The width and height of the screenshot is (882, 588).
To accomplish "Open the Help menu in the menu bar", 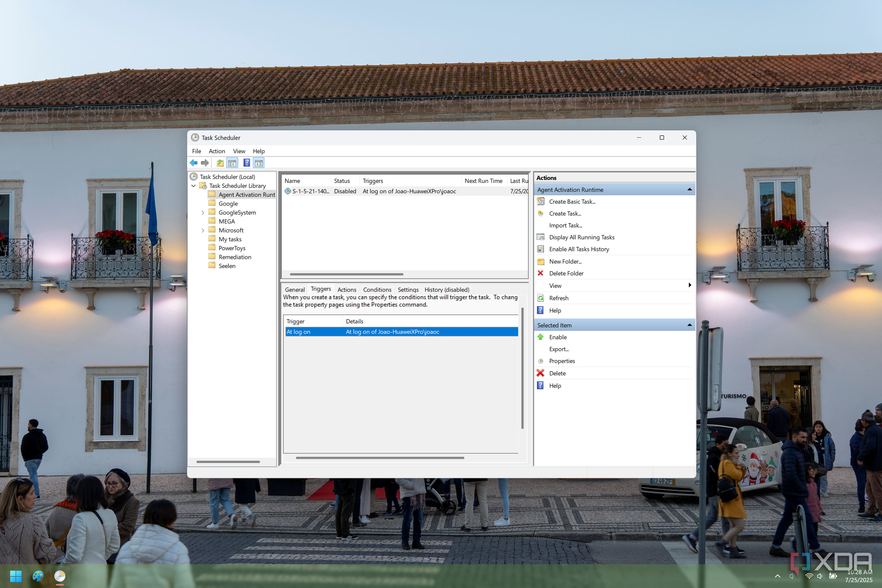I will coord(259,151).
